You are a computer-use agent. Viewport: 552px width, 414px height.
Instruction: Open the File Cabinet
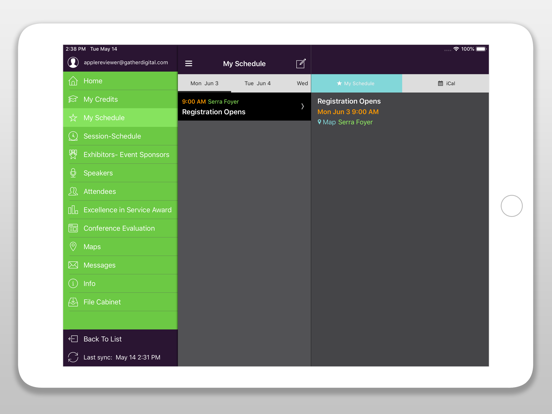click(x=120, y=302)
